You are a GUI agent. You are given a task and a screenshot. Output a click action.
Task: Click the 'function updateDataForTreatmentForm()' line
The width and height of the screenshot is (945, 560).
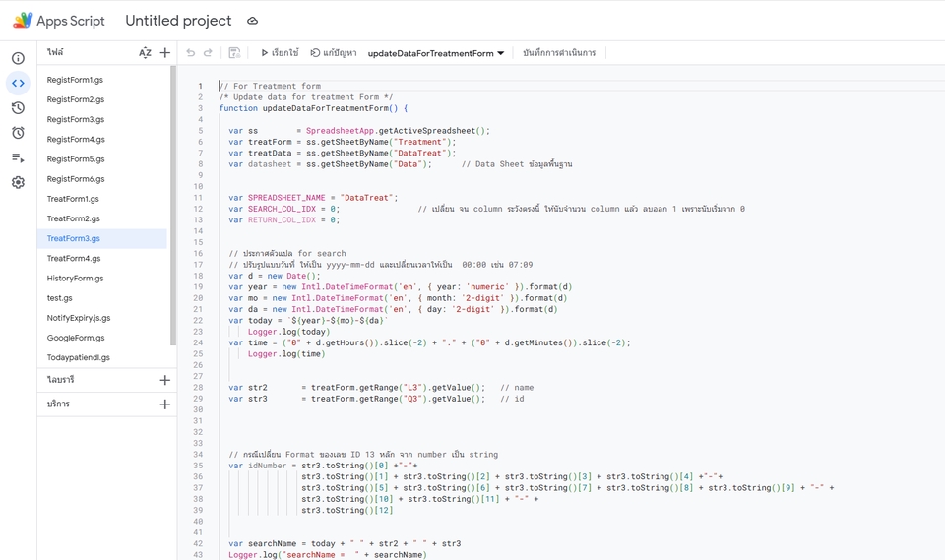[x=313, y=108]
